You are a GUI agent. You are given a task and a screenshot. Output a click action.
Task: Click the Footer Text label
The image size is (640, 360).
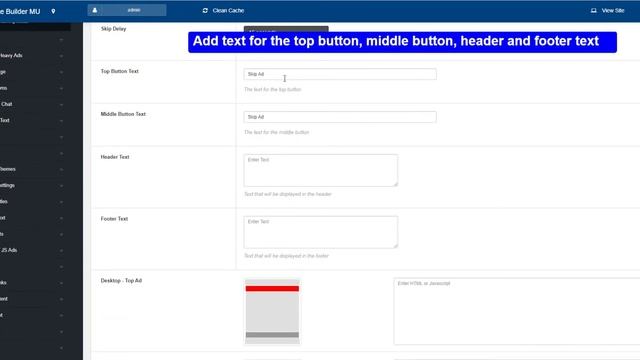pyautogui.click(x=114, y=219)
